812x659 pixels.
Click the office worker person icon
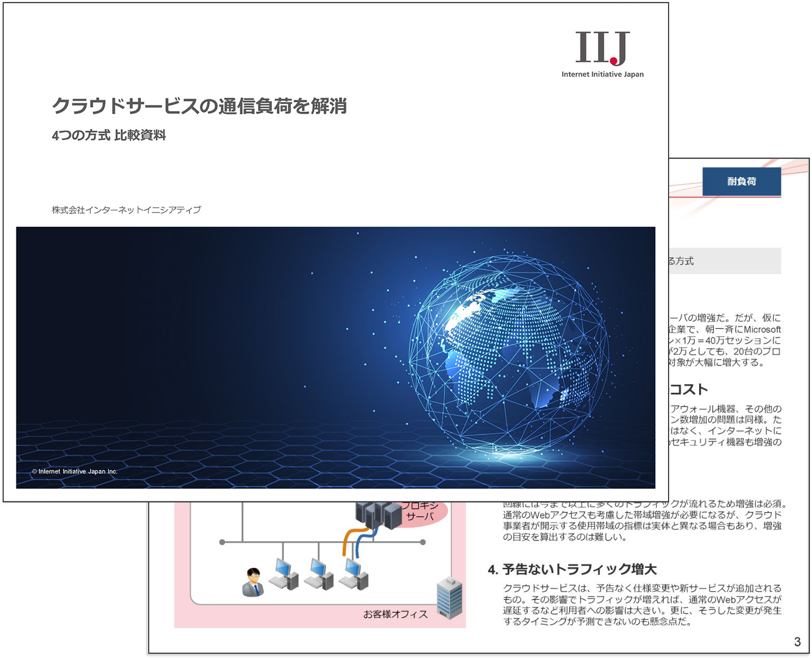[253, 582]
